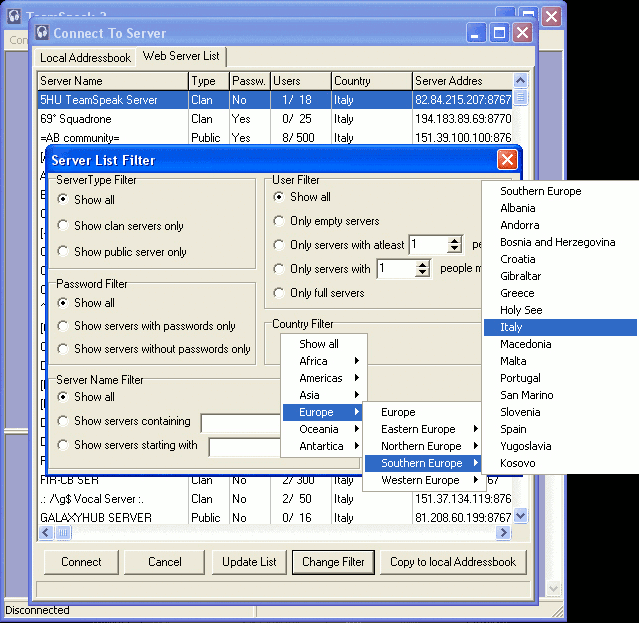Click the Change Filter button
This screenshot has width=639, height=623.
[333, 562]
